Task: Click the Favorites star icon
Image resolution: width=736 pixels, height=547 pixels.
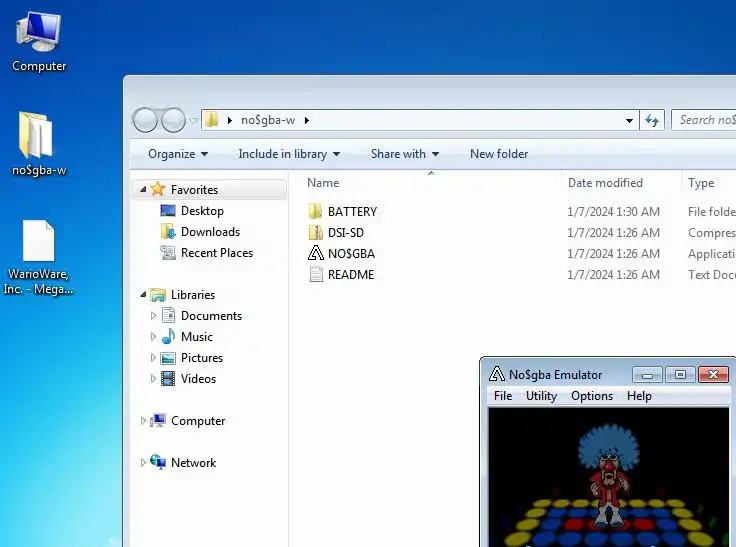Action: [x=158, y=189]
